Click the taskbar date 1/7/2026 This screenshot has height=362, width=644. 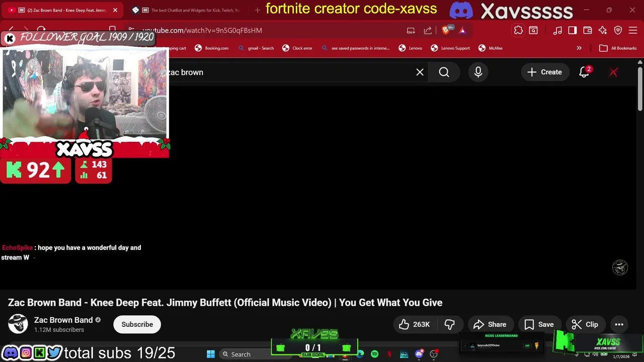pyautogui.click(x=621, y=356)
